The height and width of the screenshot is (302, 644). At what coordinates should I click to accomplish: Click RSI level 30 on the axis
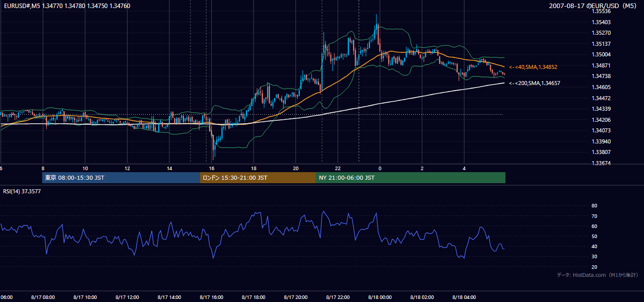tap(594, 257)
